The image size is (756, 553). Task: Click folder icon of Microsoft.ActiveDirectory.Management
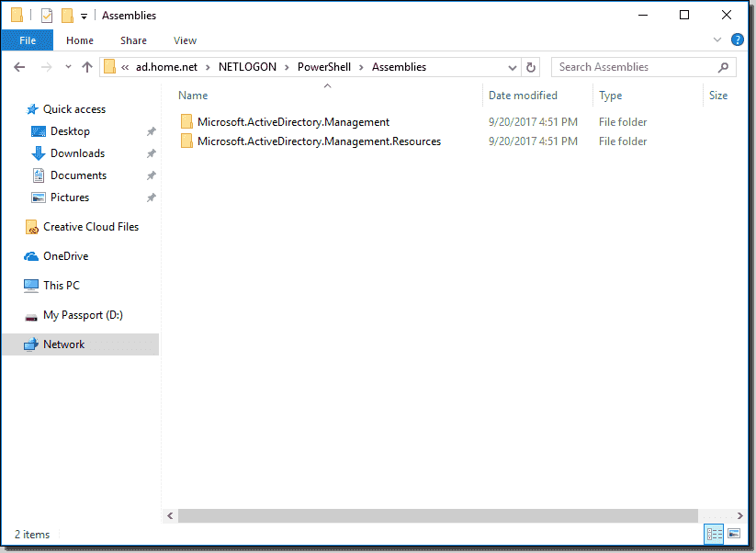point(186,121)
